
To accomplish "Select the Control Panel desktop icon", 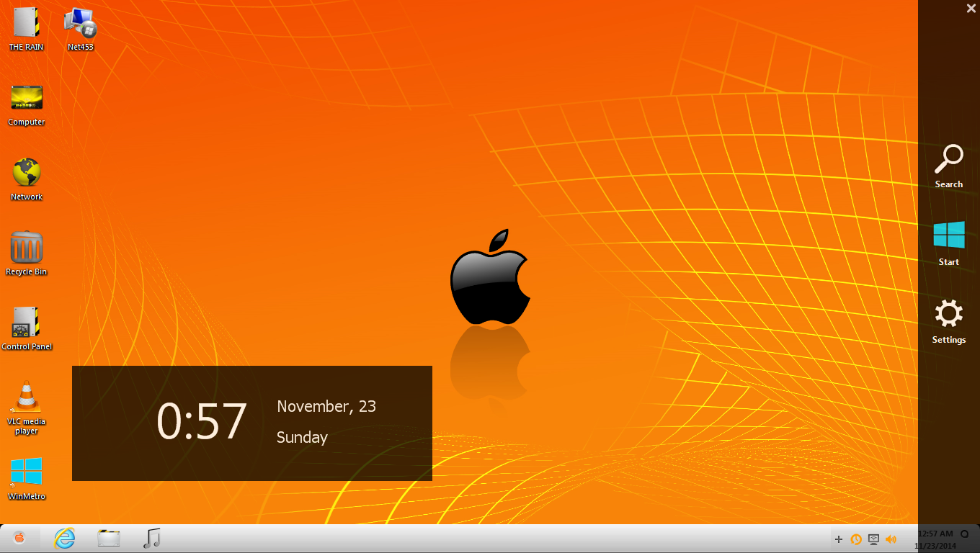I will [x=27, y=328].
